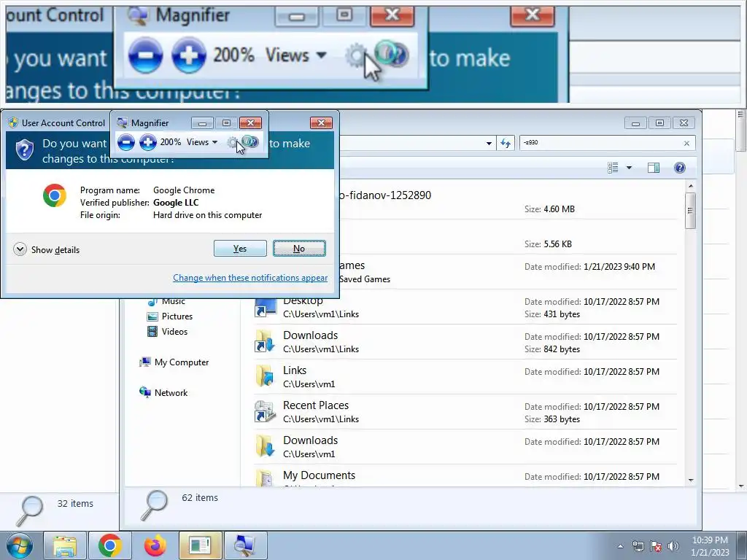Select the Links folder result

pos(465,377)
